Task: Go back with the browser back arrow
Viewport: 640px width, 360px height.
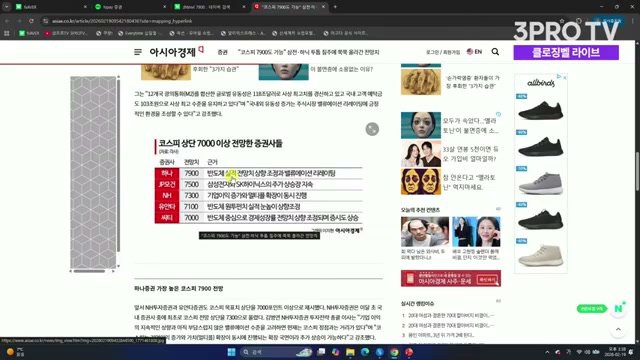Action: tap(7, 21)
